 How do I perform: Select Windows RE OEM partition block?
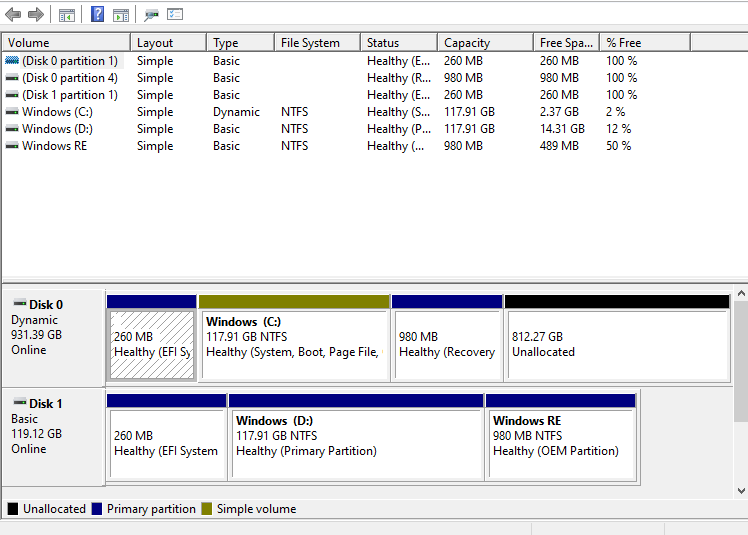(x=561, y=437)
